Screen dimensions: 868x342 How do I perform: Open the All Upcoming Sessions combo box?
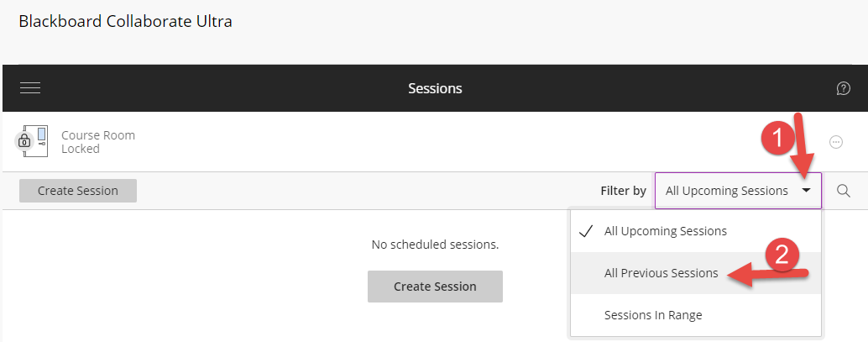point(727,191)
